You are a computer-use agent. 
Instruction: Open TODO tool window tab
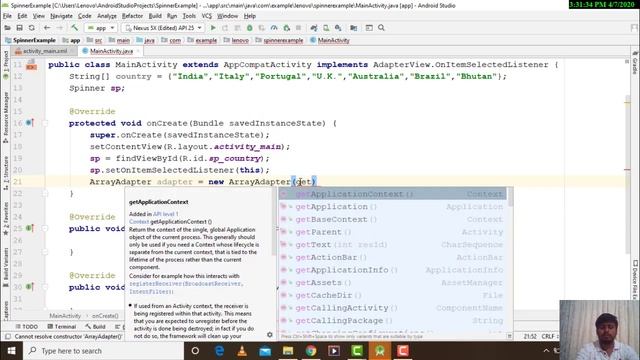coord(27,327)
